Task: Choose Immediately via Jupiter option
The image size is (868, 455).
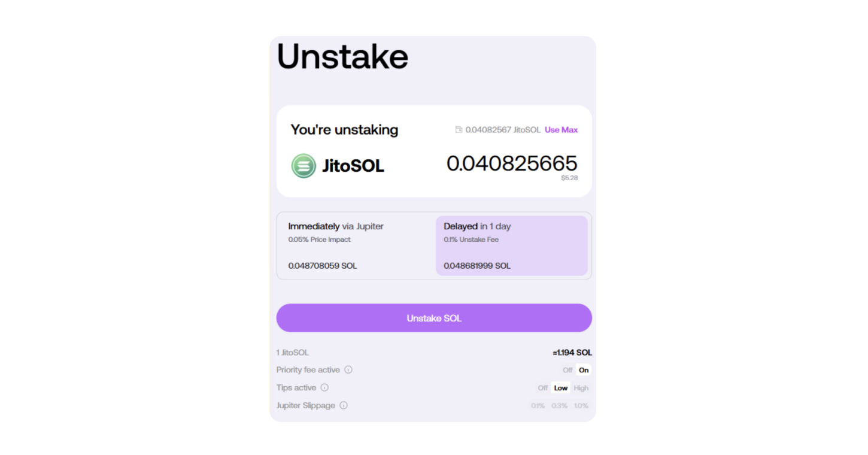Action: (357, 246)
